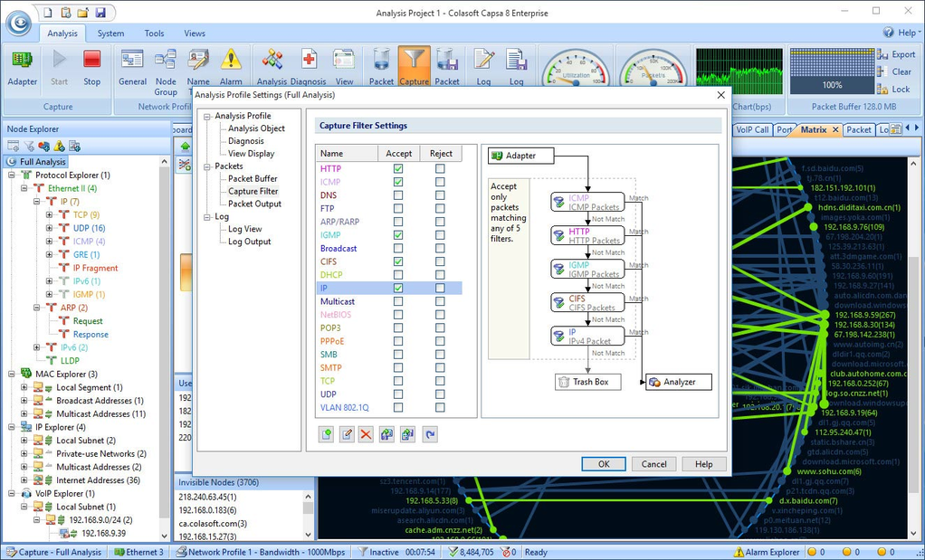Uncheck the IP Accept checkbox

pyautogui.click(x=398, y=289)
